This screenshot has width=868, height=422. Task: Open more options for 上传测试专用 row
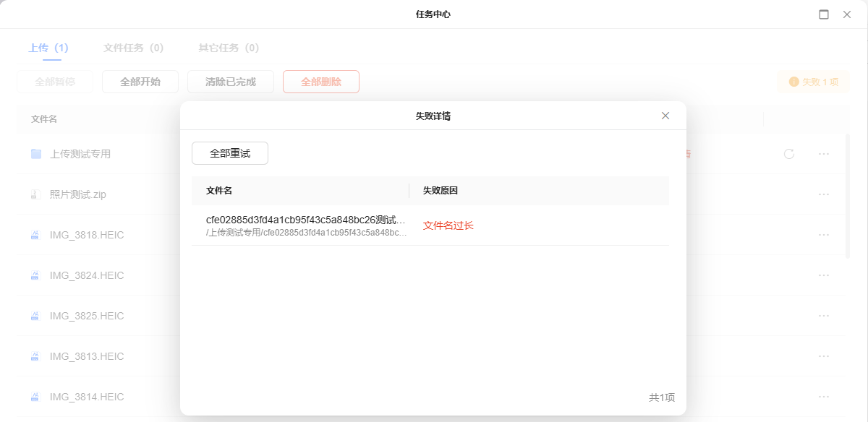[823, 154]
